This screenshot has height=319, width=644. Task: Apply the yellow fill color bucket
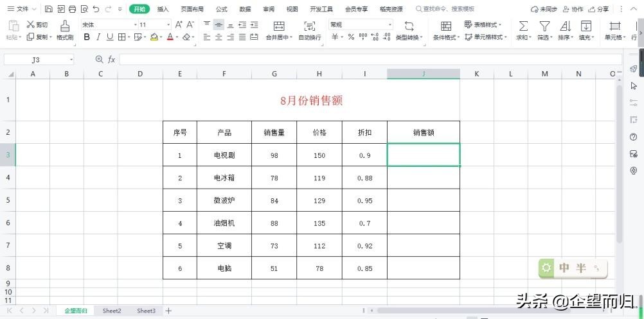(154, 37)
